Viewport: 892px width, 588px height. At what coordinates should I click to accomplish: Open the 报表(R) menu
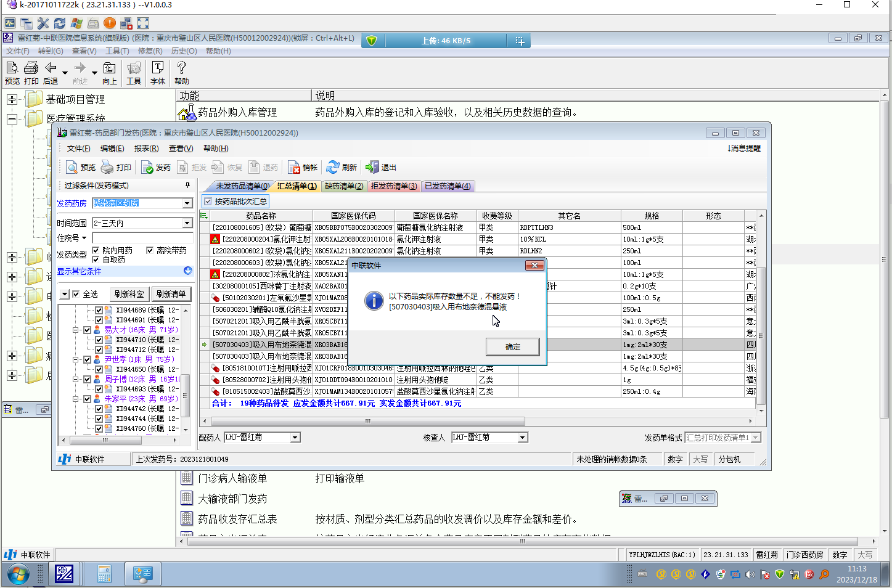tap(146, 149)
